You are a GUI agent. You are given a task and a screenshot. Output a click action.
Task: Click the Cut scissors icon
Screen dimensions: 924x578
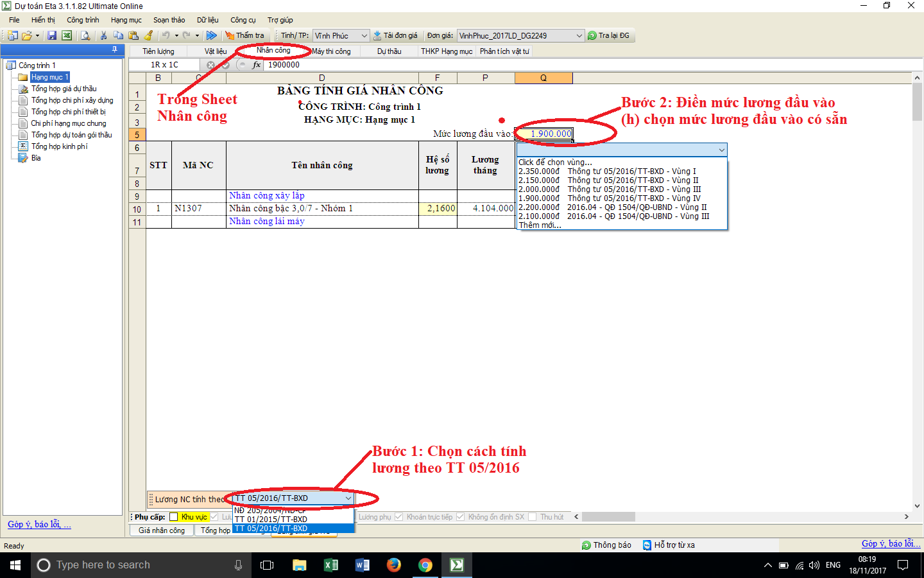click(x=103, y=36)
